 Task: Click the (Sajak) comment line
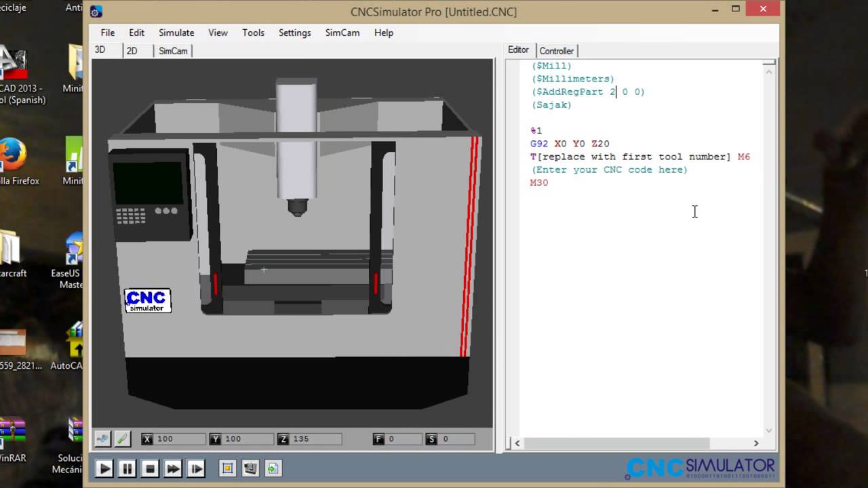tap(551, 104)
